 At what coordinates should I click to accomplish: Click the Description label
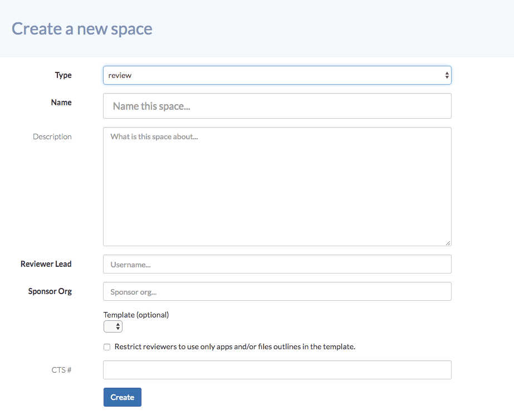[52, 136]
